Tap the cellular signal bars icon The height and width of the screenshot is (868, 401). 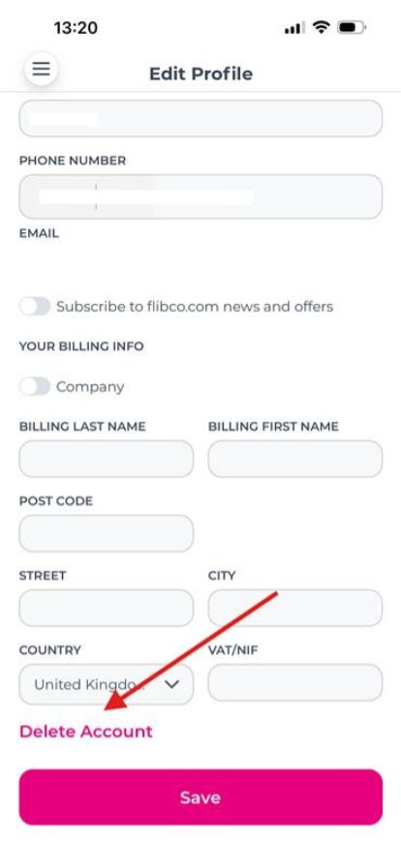[294, 28]
